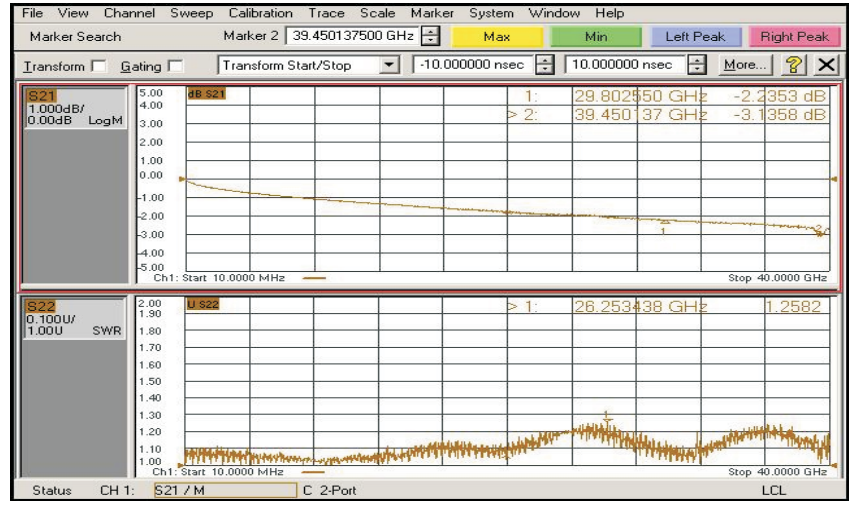Click the green Min search button

597,37
